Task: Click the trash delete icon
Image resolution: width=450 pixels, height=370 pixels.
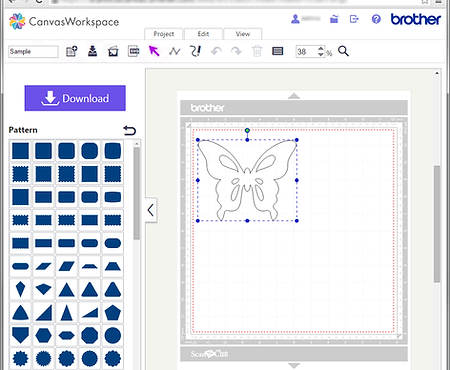Action: pos(257,51)
